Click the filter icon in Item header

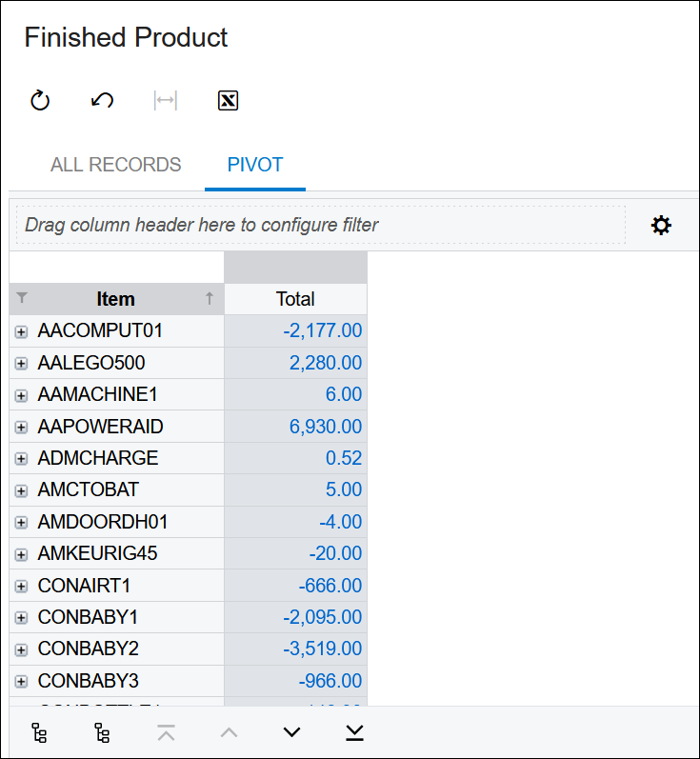pos(22,299)
